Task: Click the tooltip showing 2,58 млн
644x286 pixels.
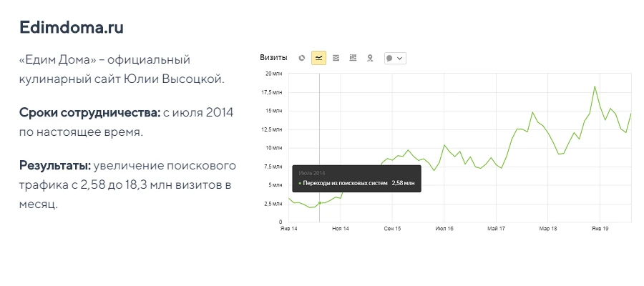Action: 356,179
